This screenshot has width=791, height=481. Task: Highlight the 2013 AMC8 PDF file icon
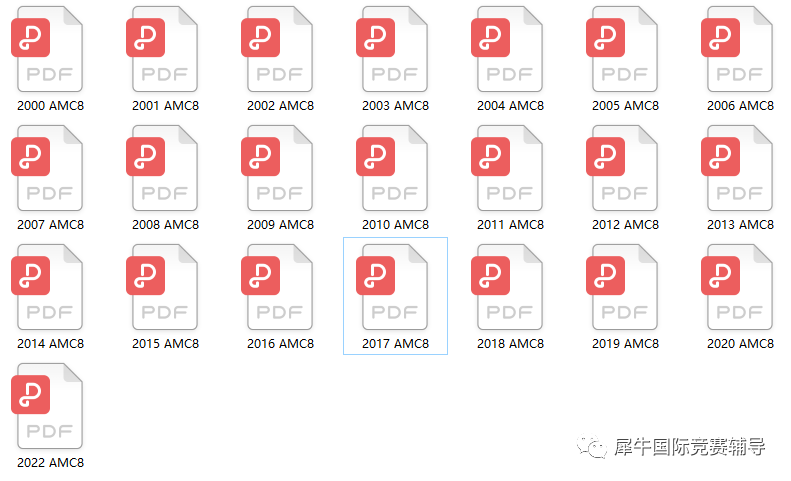[737, 168]
